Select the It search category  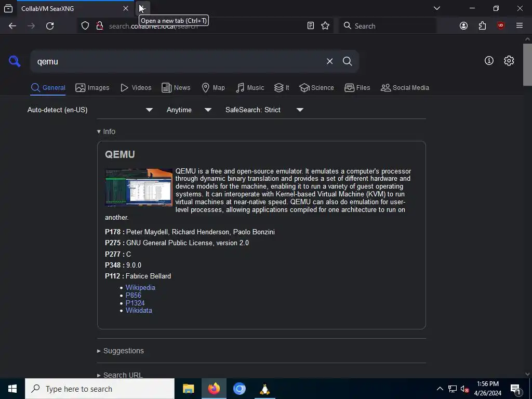pos(282,88)
